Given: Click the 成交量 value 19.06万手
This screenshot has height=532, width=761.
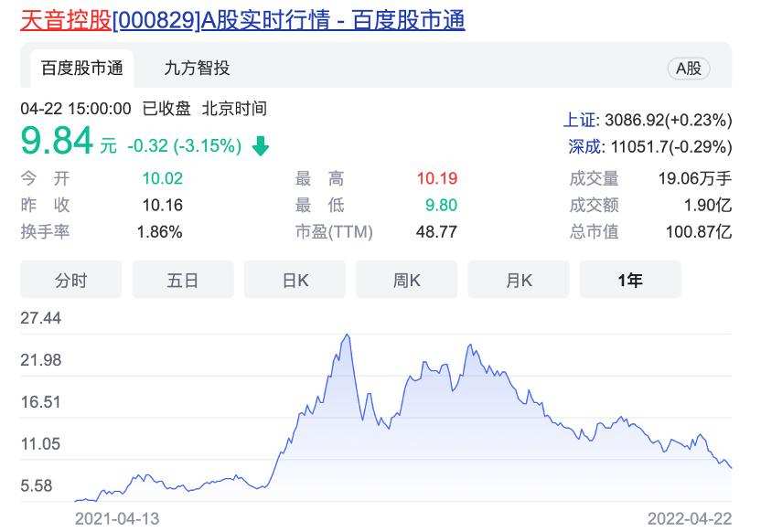Looking at the screenshot, I should pyautogui.click(x=695, y=178).
